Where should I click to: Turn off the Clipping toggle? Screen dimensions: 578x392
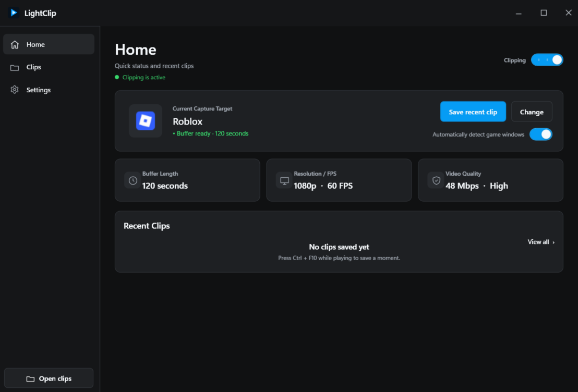click(x=547, y=59)
